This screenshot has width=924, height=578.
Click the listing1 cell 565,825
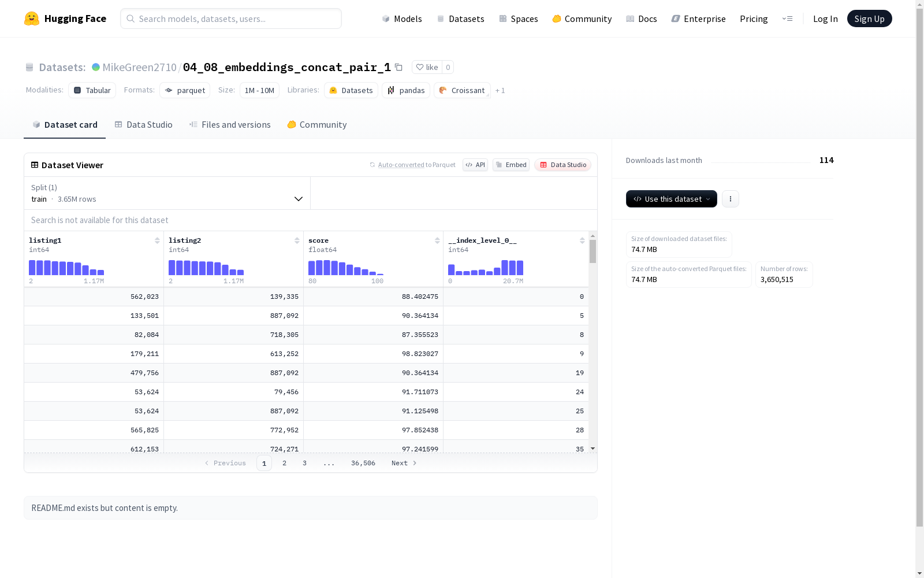click(94, 430)
